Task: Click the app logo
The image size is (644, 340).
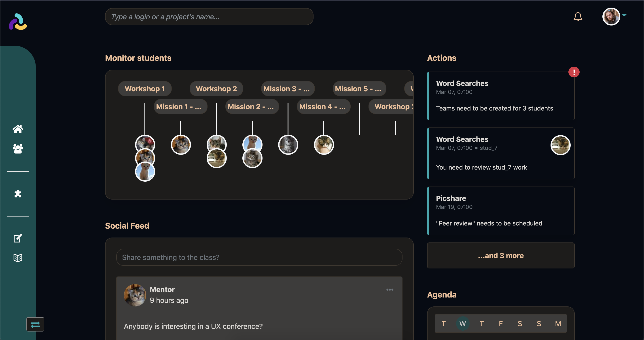Action: [18, 22]
